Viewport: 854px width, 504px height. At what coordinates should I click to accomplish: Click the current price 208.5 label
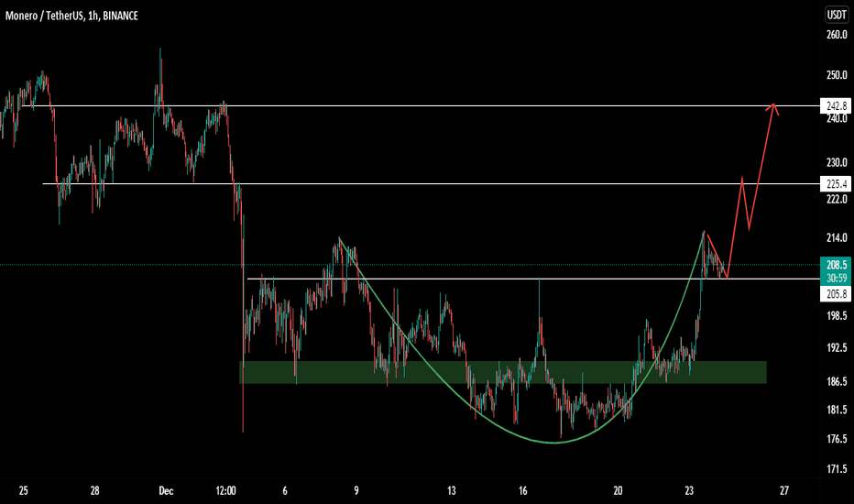[x=836, y=265]
